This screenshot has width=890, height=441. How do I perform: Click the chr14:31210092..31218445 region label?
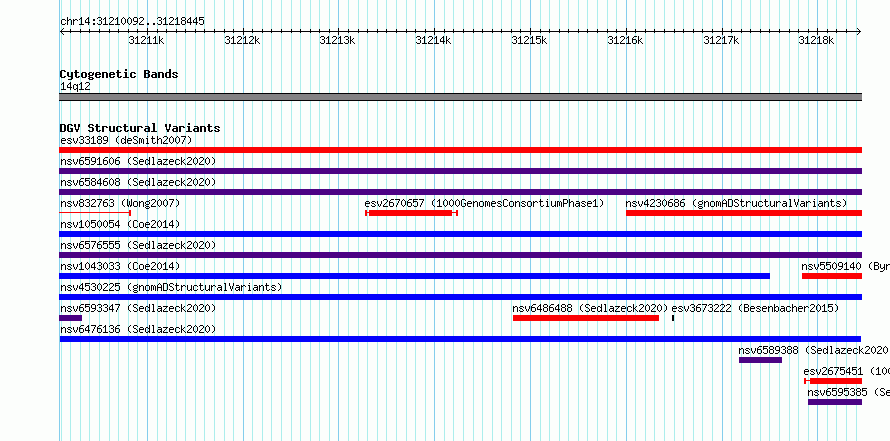click(132, 22)
